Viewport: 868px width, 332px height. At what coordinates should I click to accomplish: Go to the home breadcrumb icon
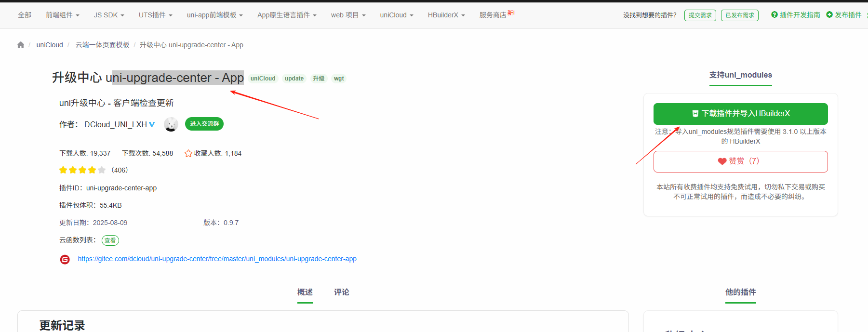(21, 45)
